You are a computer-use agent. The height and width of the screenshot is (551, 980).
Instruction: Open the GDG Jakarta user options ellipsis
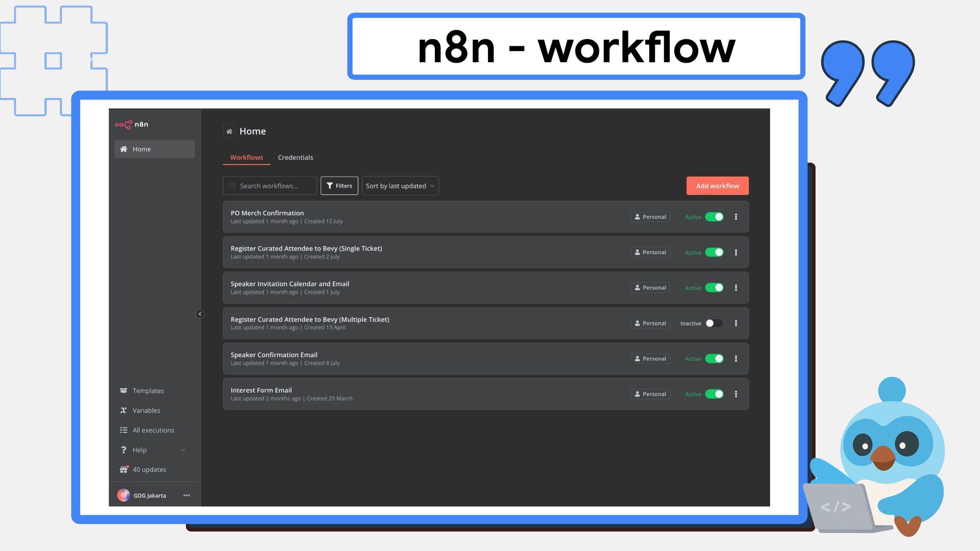click(187, 495)
